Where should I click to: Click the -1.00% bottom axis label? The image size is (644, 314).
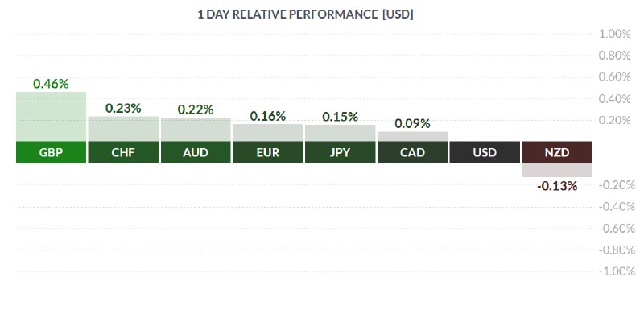[x=617, y=271]
